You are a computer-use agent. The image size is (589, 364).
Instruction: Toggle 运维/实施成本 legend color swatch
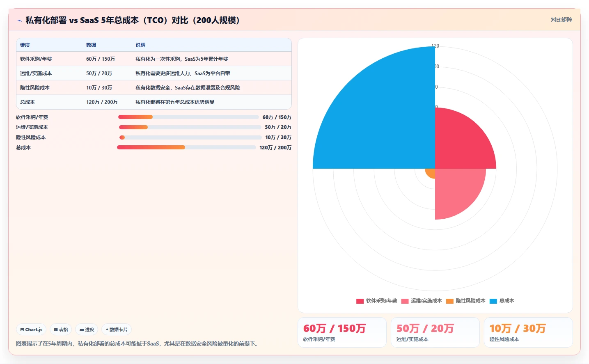tap(405, 301)
